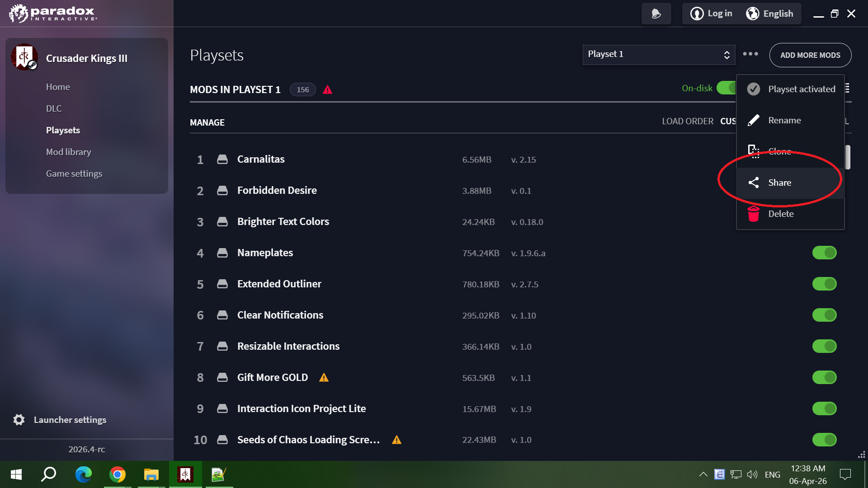This screenshot has height=488, width=868.
Task: Click the checkmark icon beside Playset activated
Action: 754,89
